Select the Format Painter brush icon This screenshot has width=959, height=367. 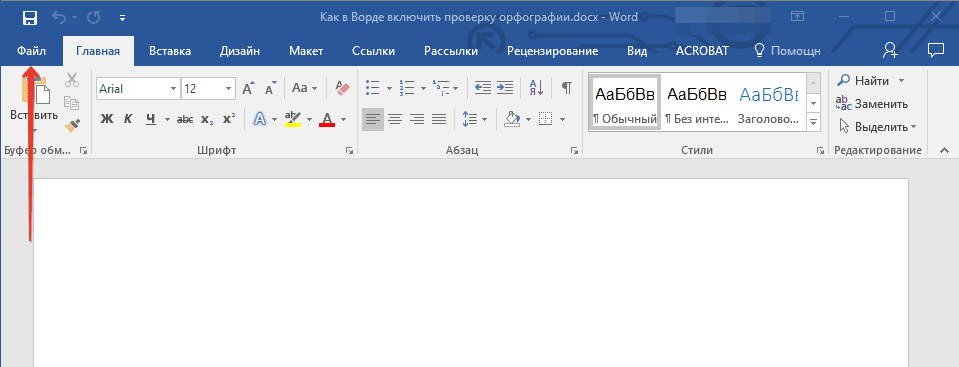(72, 125)
